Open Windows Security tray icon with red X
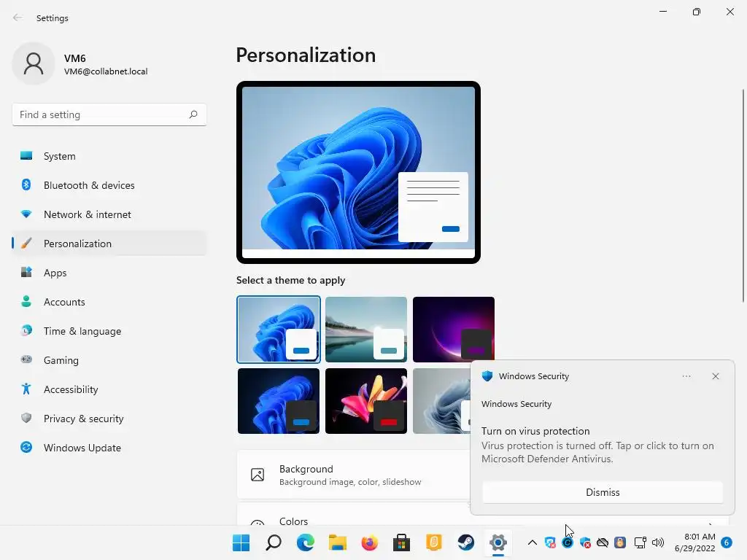Image resolution: width=747 pixels, height=560 pixels. click(x=585, y=542)
